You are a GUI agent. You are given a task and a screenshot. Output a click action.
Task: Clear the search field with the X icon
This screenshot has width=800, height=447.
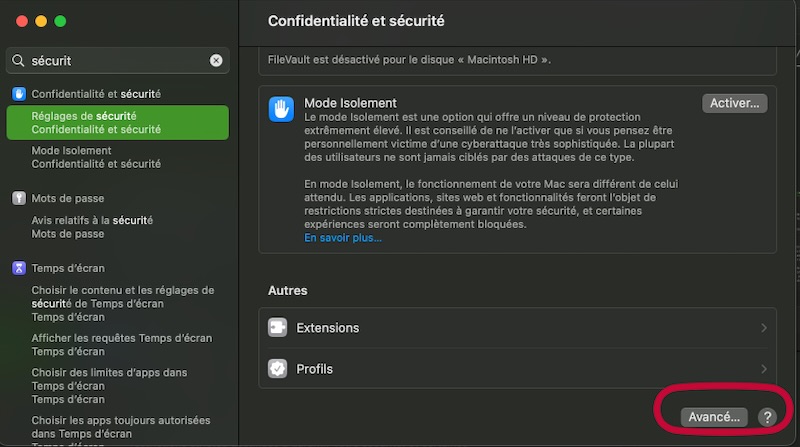[x=216, y=61]
